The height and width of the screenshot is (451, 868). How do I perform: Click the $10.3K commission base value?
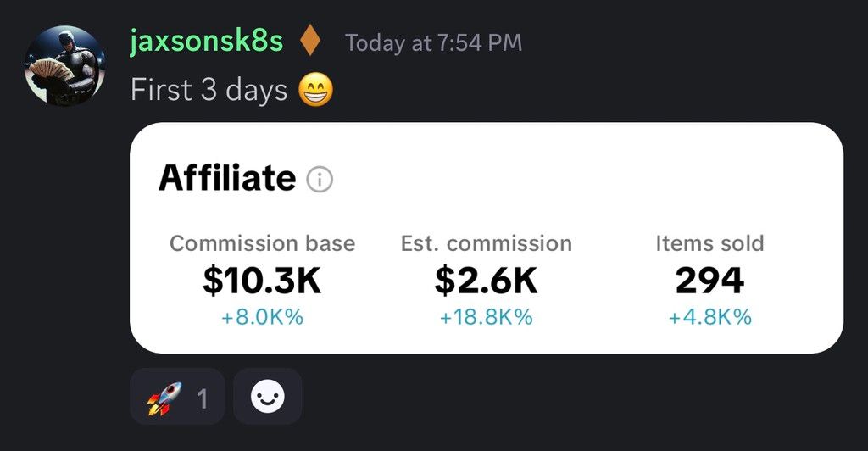pyautogui.click(x=262, y=281)
